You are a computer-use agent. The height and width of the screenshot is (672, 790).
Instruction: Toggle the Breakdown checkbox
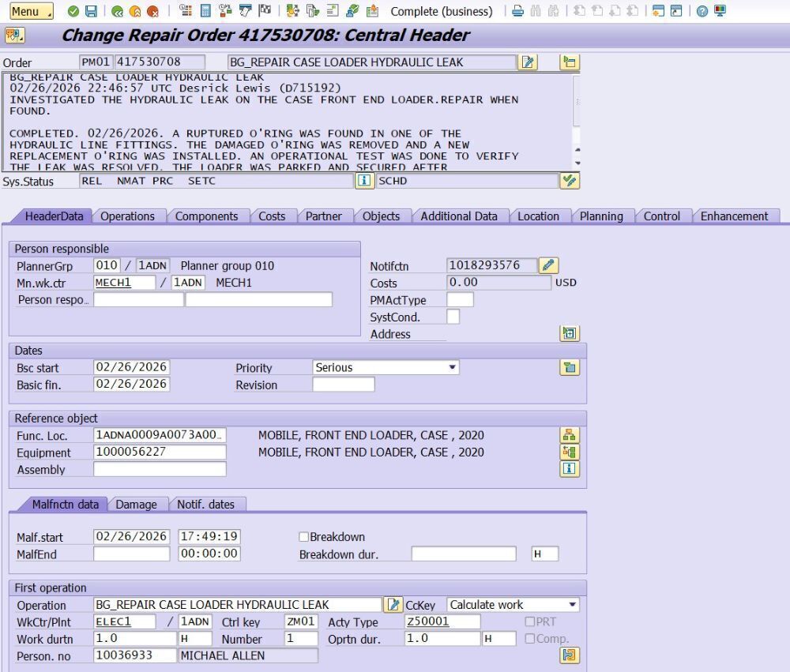click(x=304, y=536)
